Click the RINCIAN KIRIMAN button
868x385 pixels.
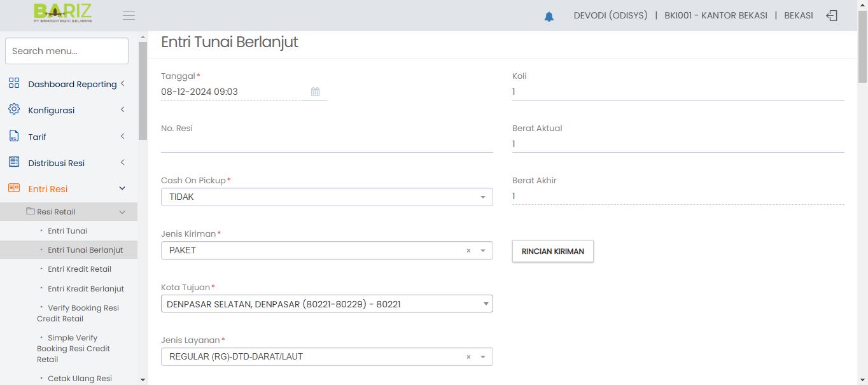[552, 251]
